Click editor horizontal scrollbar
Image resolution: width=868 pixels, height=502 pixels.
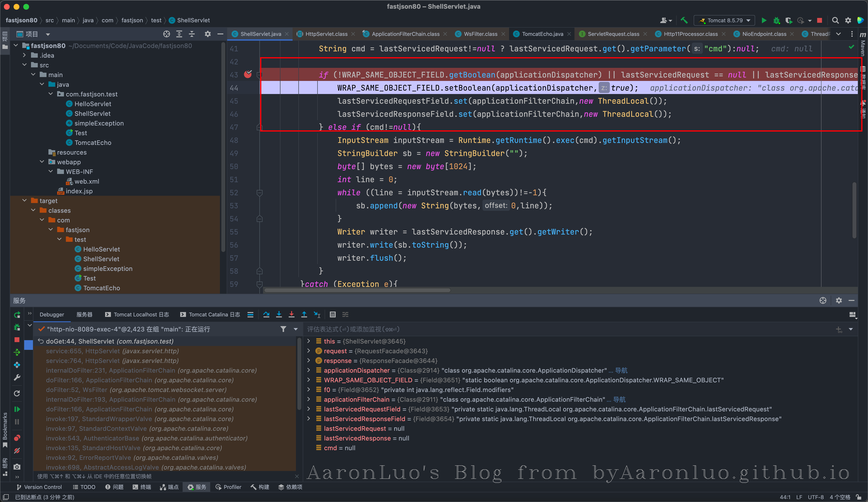[x=357, y=290]
